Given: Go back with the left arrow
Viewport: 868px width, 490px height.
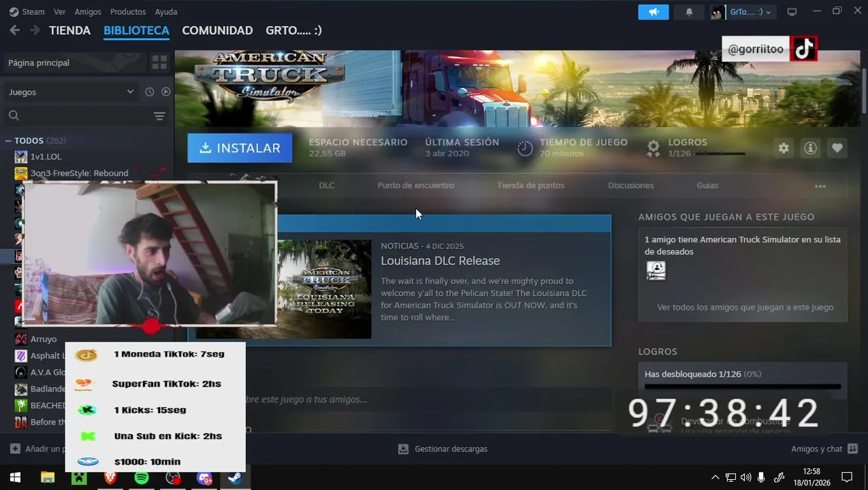Looking at the screenshot, I should tap(14, 31).
